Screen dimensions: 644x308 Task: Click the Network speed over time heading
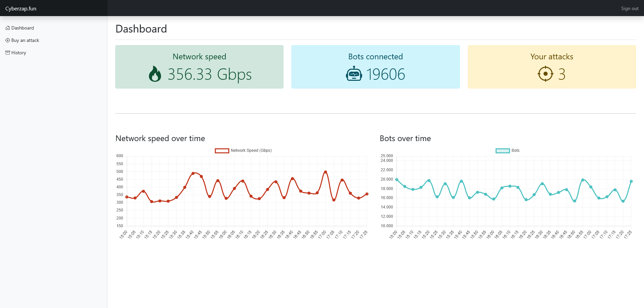[x=160, y=138]
